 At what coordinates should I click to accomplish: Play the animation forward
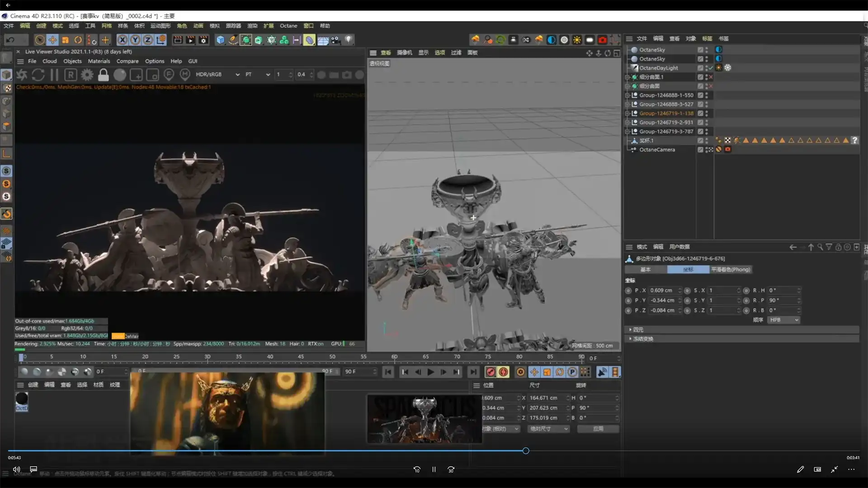pyautogui.click(x=430, y=372)
